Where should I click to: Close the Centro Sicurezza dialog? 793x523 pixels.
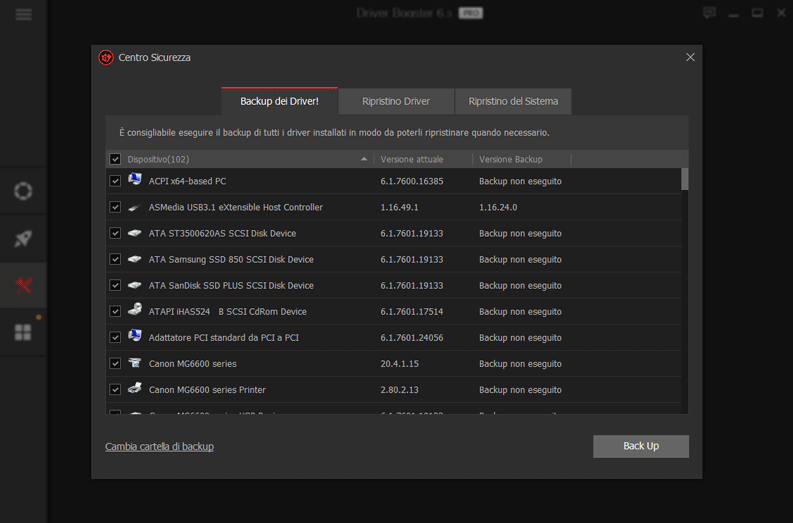(690, 57)
